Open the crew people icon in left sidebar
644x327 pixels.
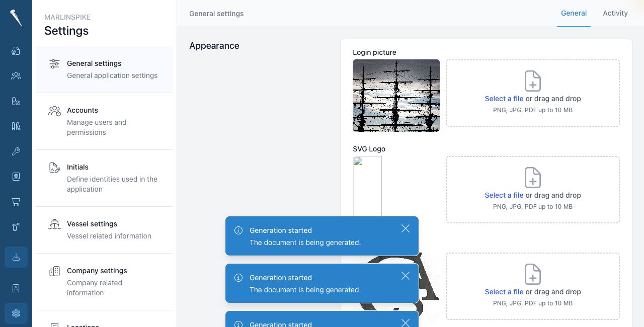16,76
